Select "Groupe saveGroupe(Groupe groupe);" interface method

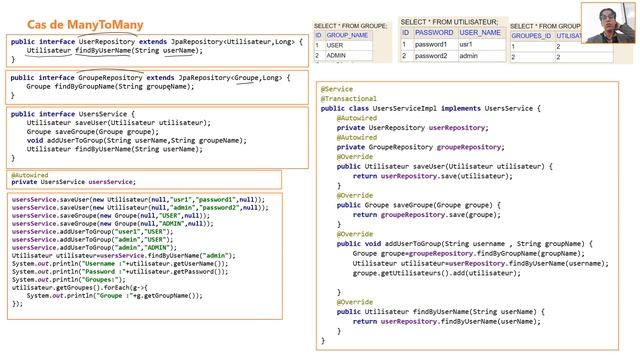tap(92, 131)
